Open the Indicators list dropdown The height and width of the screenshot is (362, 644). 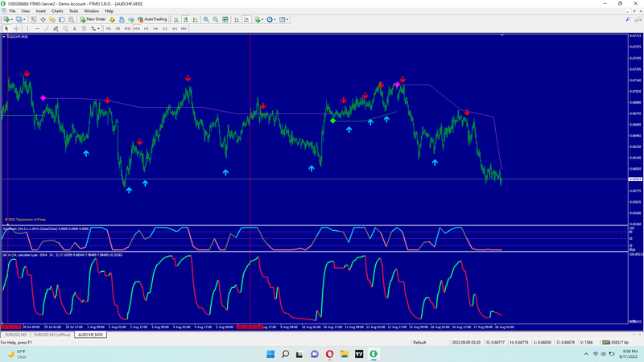(x=258, y=19)
